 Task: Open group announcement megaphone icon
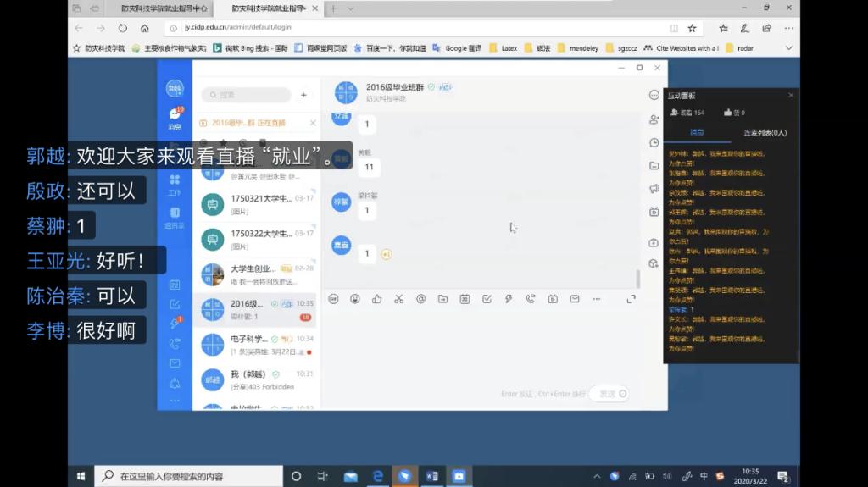(654, 188)
